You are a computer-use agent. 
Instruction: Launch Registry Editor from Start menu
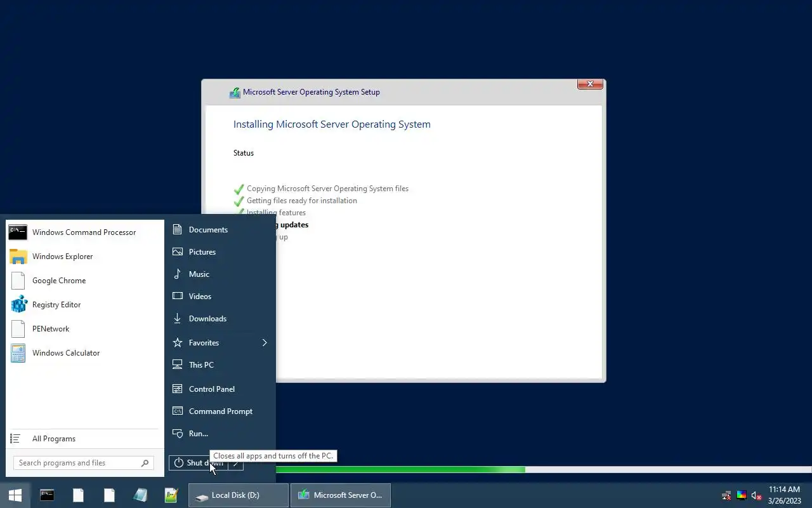point(85,305)
